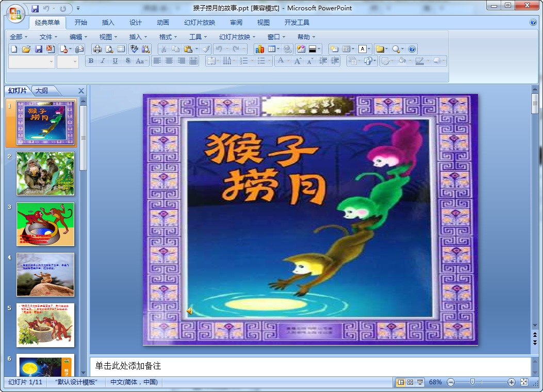The height and width of the screenshot is (392, 543).
Task: Open the 文件 dropdown menu
Action: pyautogui.click(x=48, y=37)
